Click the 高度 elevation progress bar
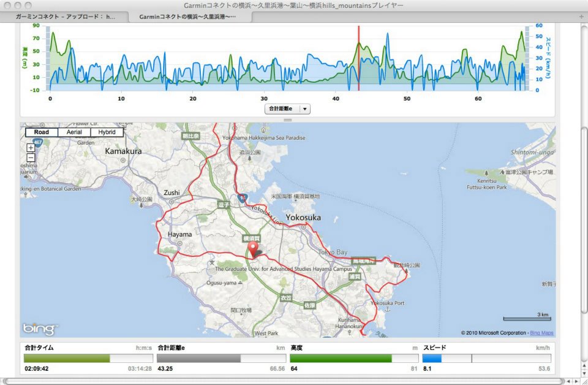The width and height of the screenshot is (588, 385). (354, 359)
